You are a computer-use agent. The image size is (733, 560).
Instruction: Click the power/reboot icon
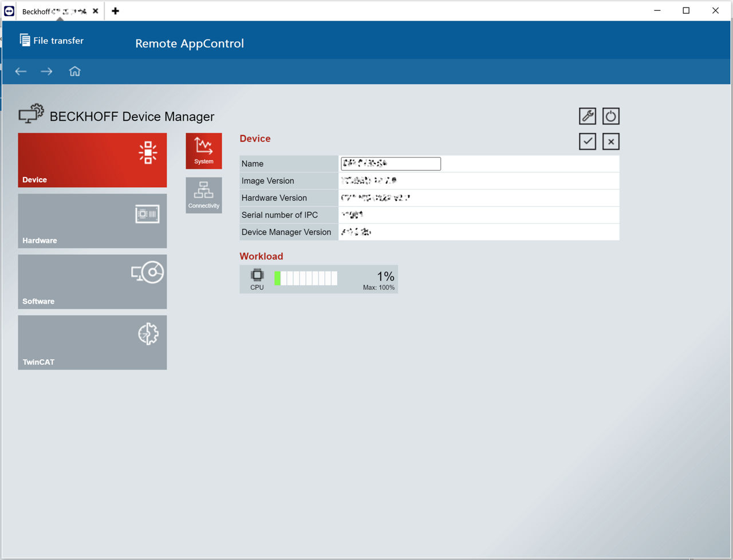[x=611, y=116]
